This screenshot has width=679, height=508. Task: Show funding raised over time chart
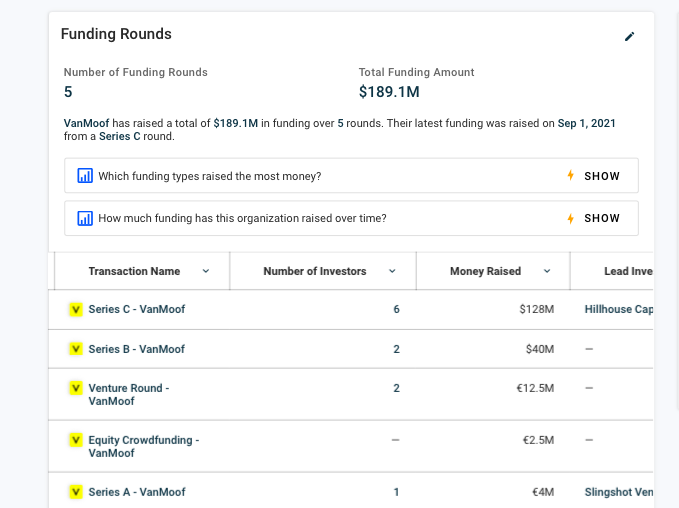(602, 218)
